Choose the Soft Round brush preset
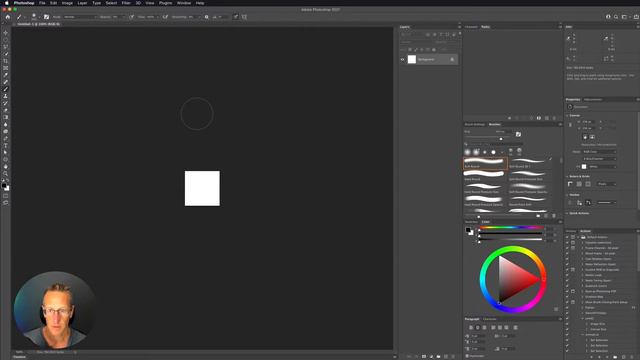 (485, 163)
